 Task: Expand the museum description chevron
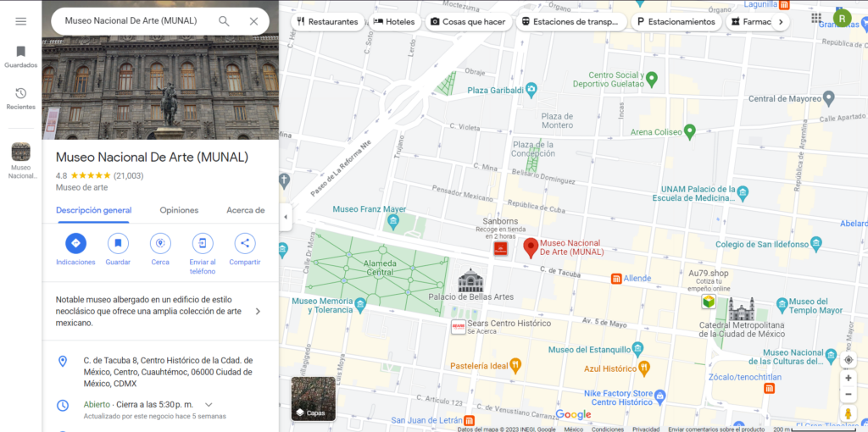pyautogui.click(x=258, y=312)
